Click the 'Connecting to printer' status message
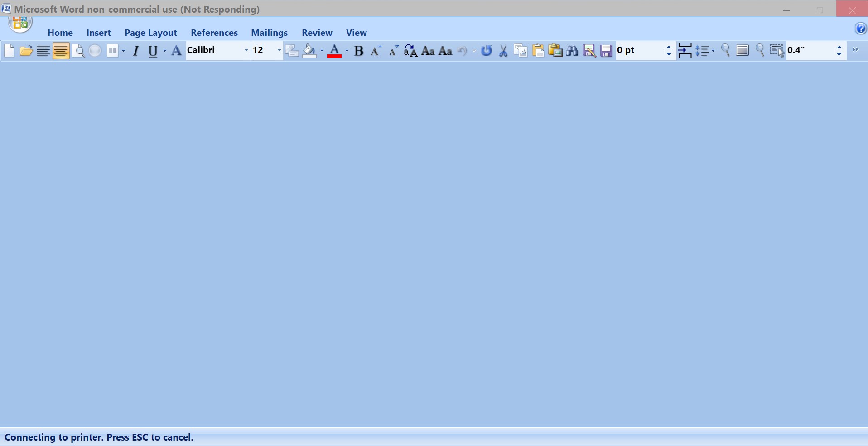 click(x=99, y=437)
